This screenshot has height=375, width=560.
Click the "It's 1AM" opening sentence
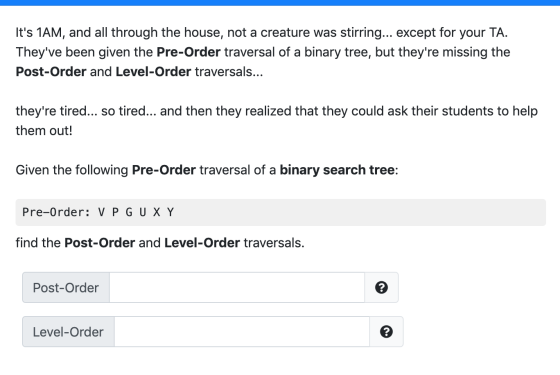[x=261, y=32]
